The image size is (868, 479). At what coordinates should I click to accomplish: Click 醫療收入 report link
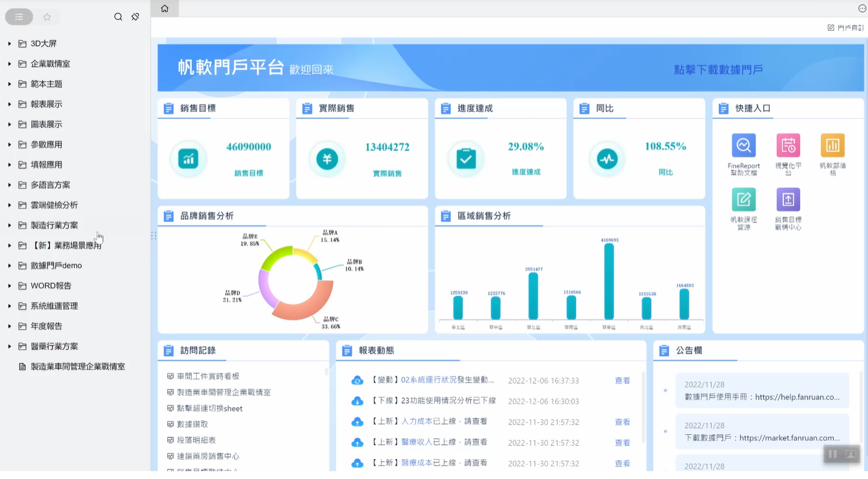417,442
